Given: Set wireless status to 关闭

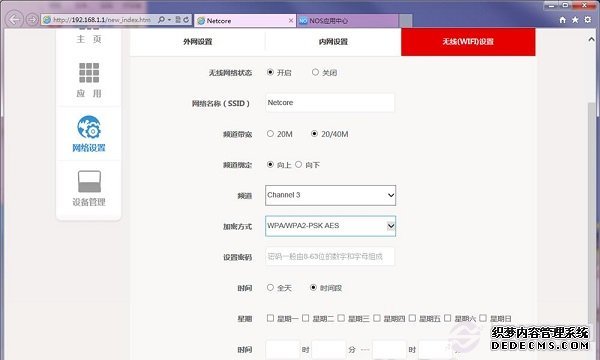Looking at the screenshot, I should (x=315, y=72).
